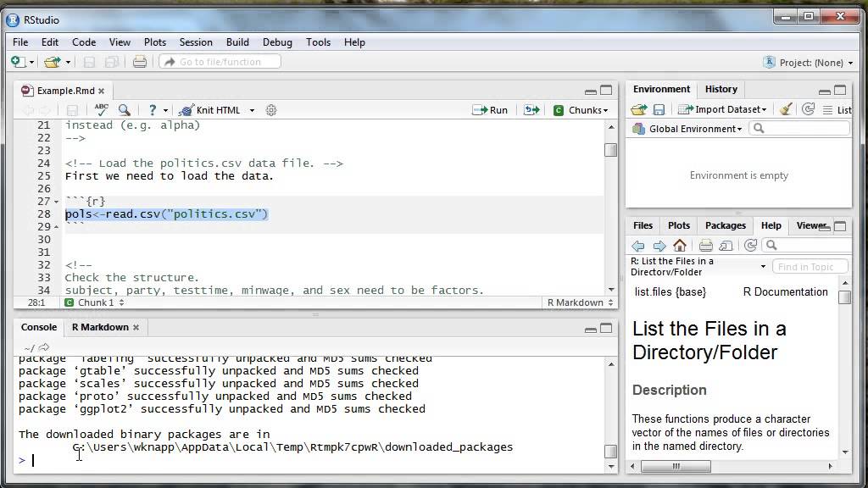The height and width of the screenshot is (488, 868).
Task: Click the load workspace folder icon
Action: pos(639,109)
